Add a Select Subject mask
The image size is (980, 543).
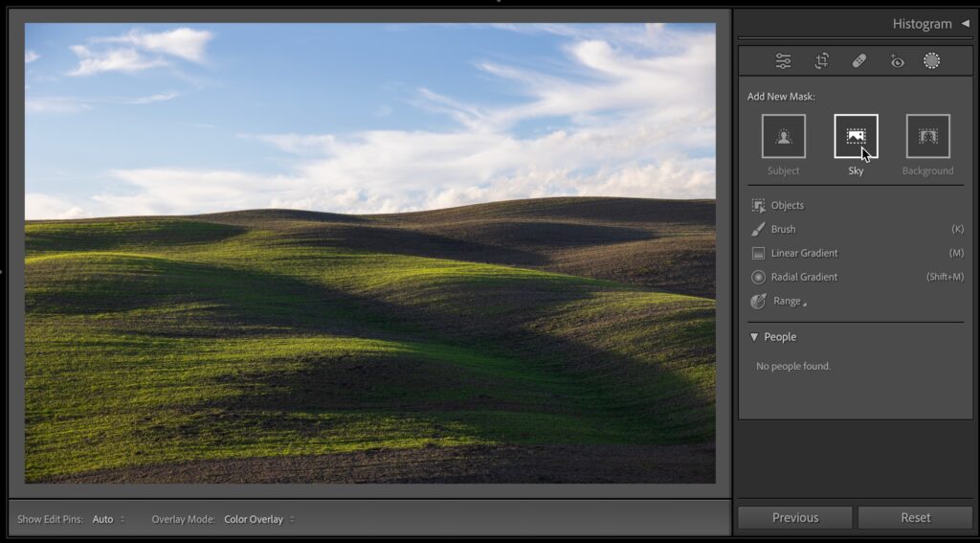pos(783,136)
